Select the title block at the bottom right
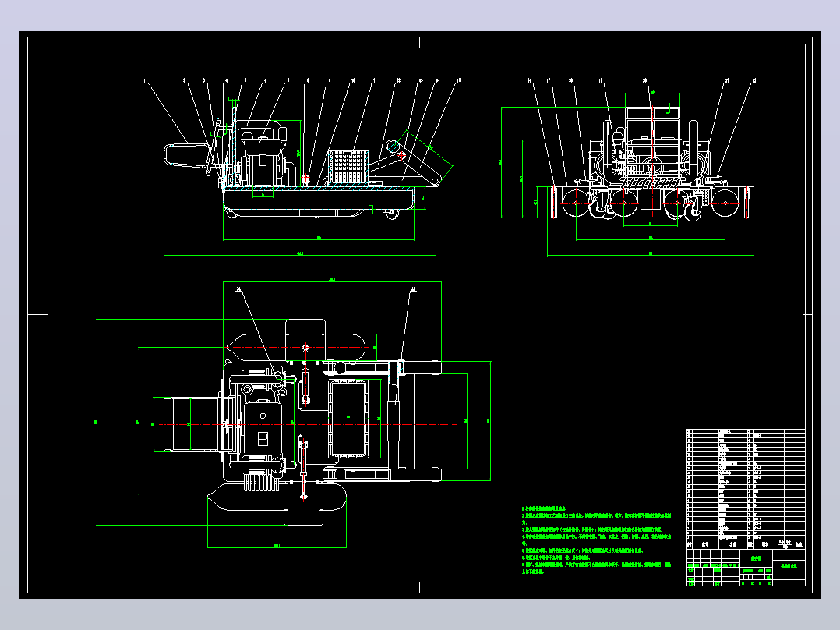The width and height of the screenshot is (840, 630). (x=746, y=566)
